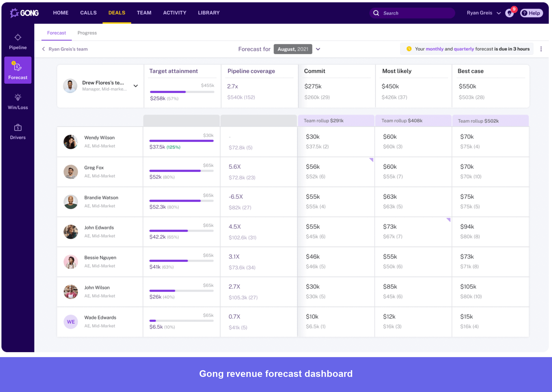The height and width of the screenshot is (392, 552).
Task: Open the three-dot overflow menu near the reminder
Action: (541, 49)
